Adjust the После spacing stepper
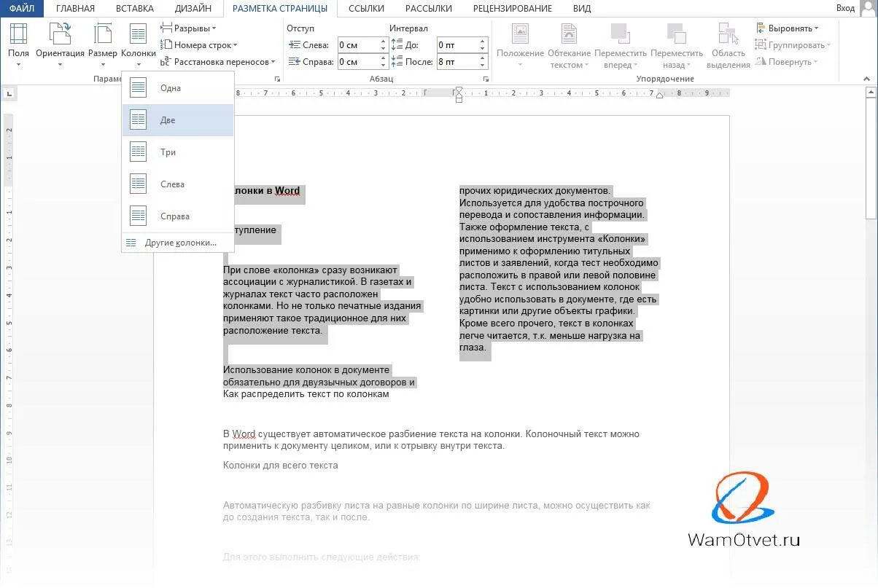The height and width of the screenshot is (588, 878). [483, 62]
